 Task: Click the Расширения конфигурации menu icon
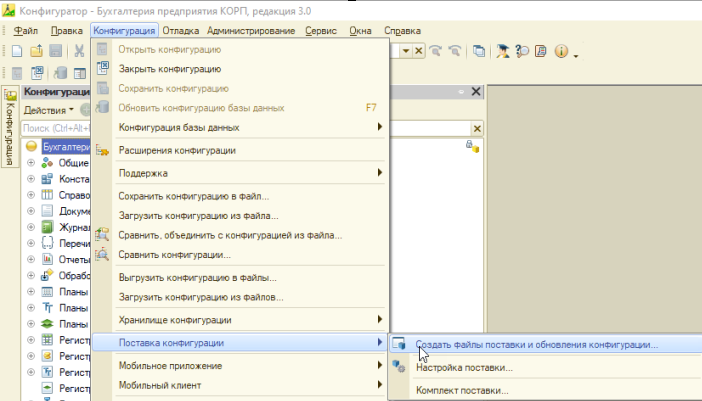point(103,151)
